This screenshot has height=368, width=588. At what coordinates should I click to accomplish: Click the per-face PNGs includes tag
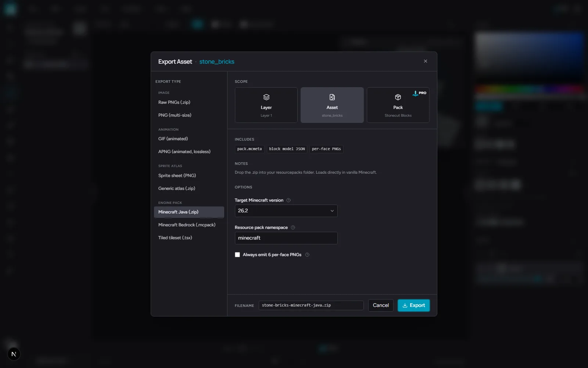coord(326,149)
